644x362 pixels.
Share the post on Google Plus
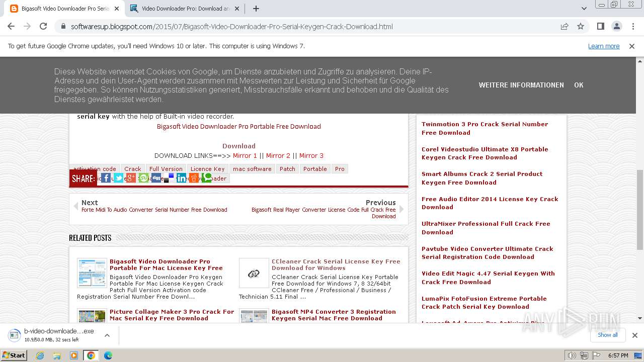(x=131, y=178)
